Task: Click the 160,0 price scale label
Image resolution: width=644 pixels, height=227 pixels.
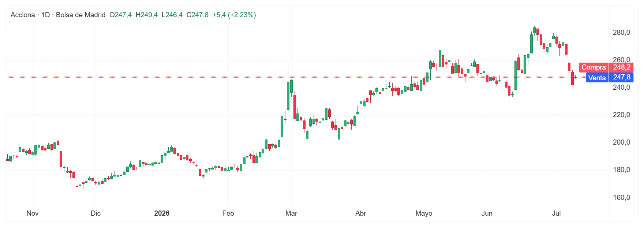Action: [621, 198]
